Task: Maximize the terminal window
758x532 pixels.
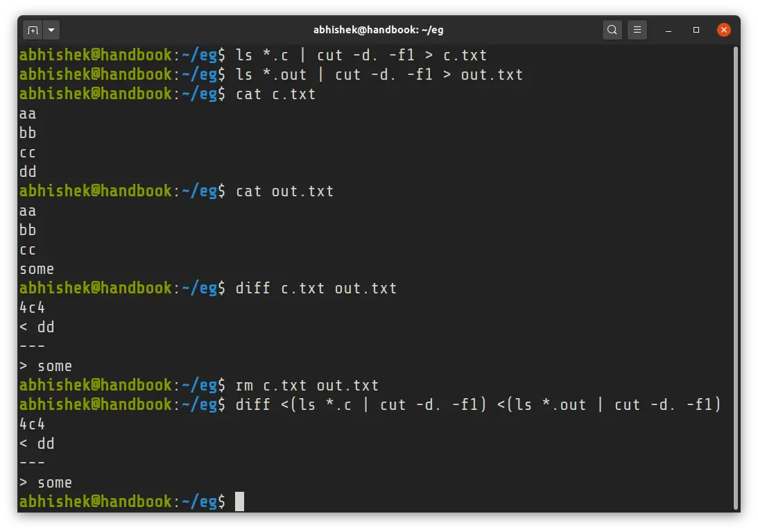Action: pos(696,30)
